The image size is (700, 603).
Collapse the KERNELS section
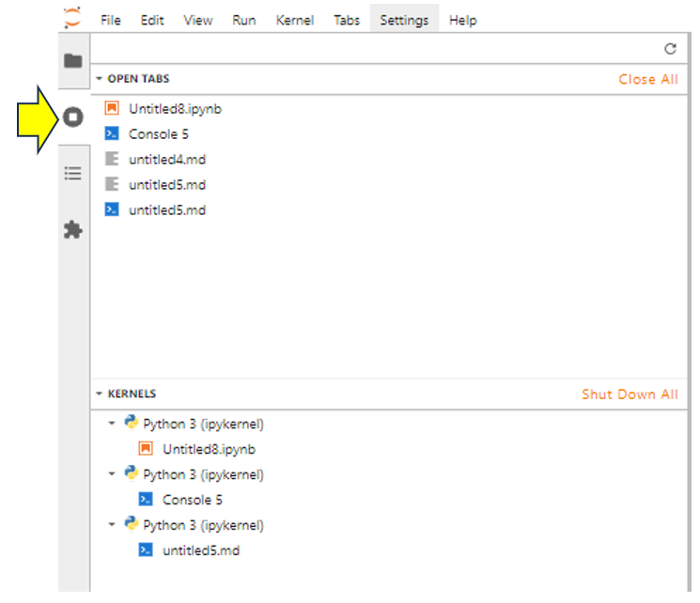click(99, 394)
